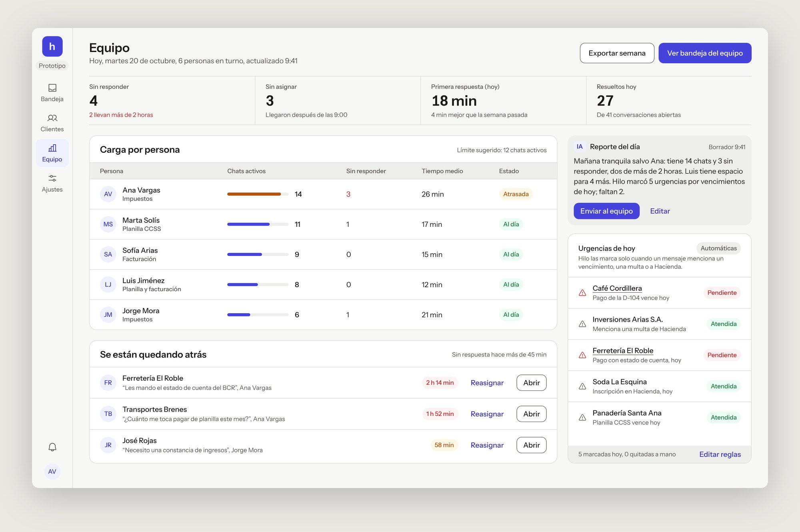
Task: Click Ana Vargas chats activos progress bar
Action: tap(258, 194)
